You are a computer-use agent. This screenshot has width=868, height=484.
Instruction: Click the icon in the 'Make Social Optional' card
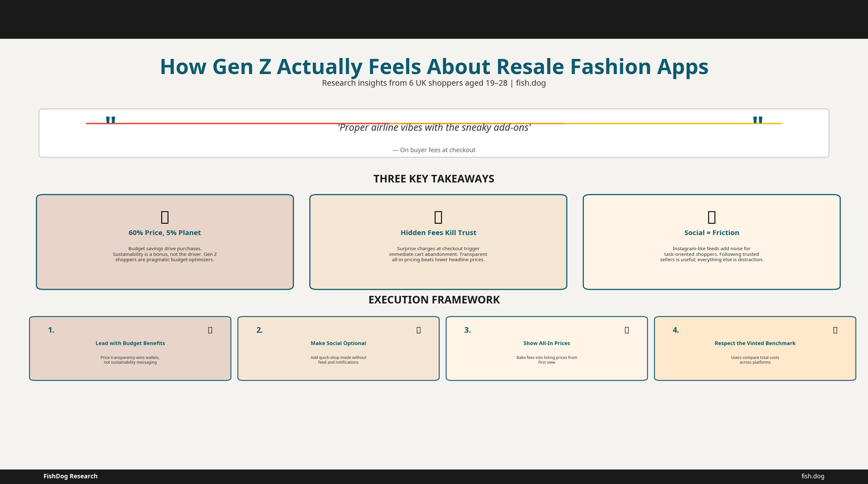click(418, 330)
